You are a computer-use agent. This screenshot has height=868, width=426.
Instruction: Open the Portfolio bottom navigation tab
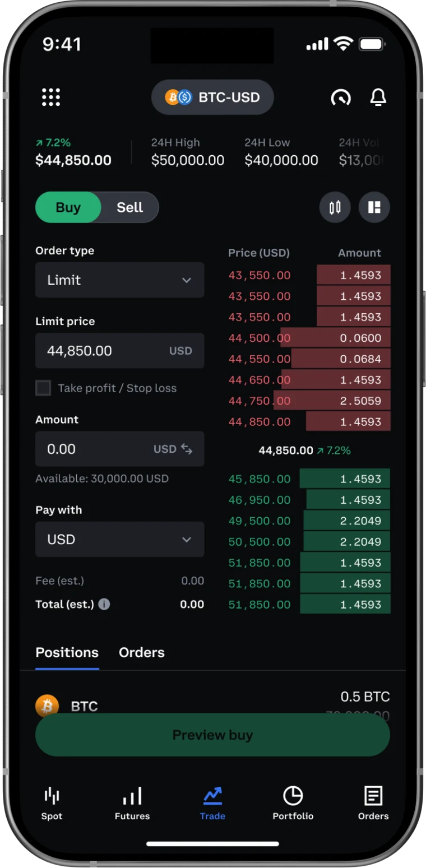(293, 802)
